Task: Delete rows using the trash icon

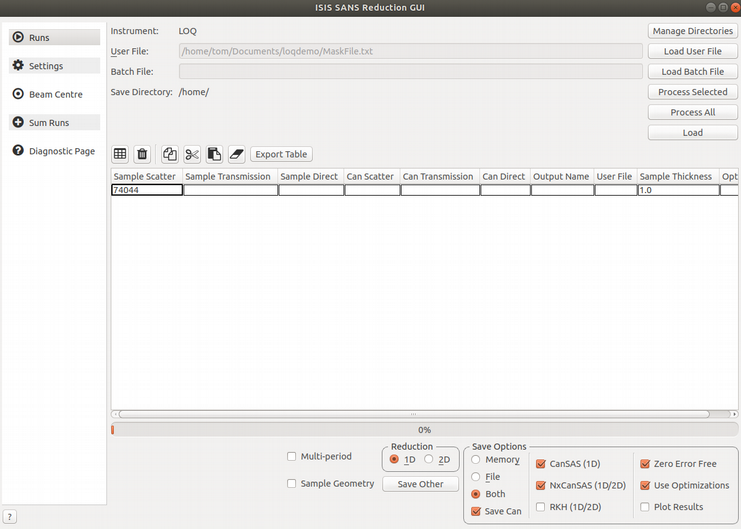Action: 142,154
